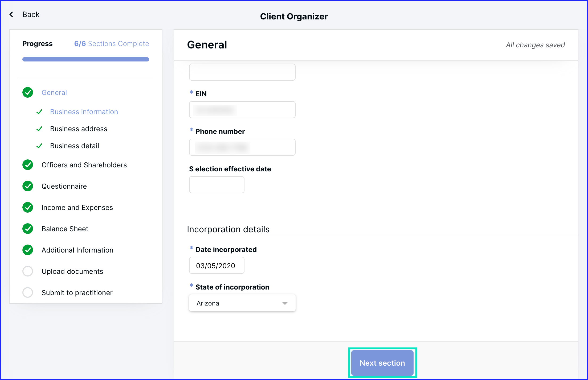Viewport: 588px width, 380px height.
Task: Click green checkmark icon beside General
Action: pyautogui.click(x=28, y=92)
